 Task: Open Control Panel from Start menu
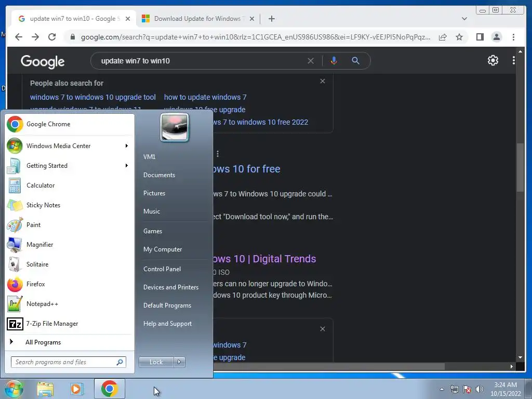click(162, 269)
